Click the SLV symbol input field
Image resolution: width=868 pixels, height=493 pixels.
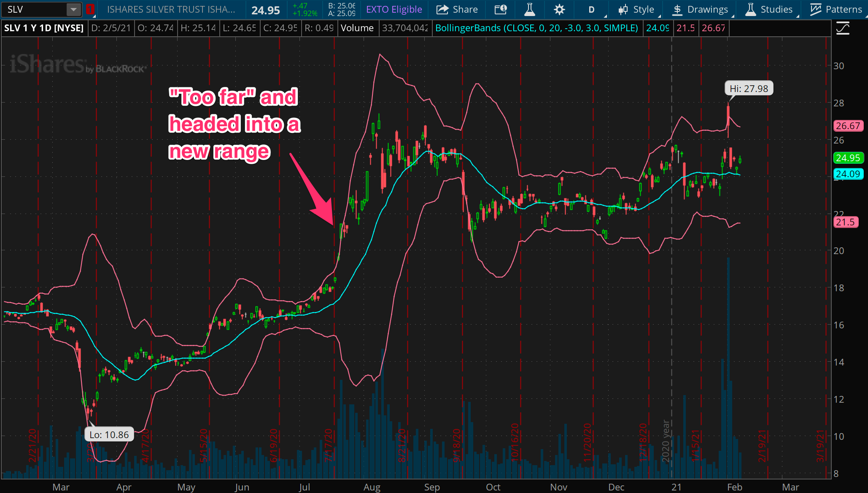pos(34,9)
